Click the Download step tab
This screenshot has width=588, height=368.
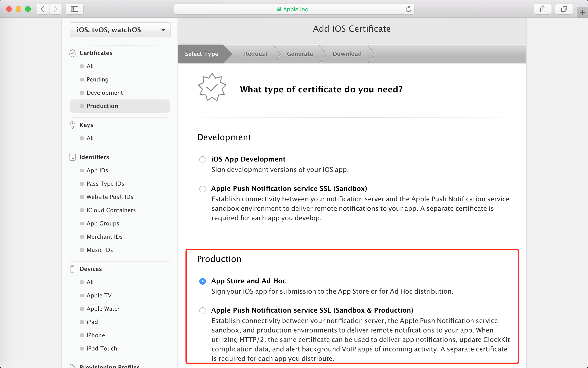click(x=347, y=54)
